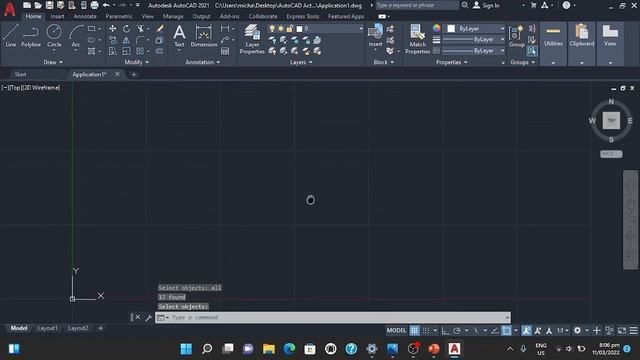640x360 pixels.
Task: Toggle Object Snap in status bar
Action: [x=507, y=331]
